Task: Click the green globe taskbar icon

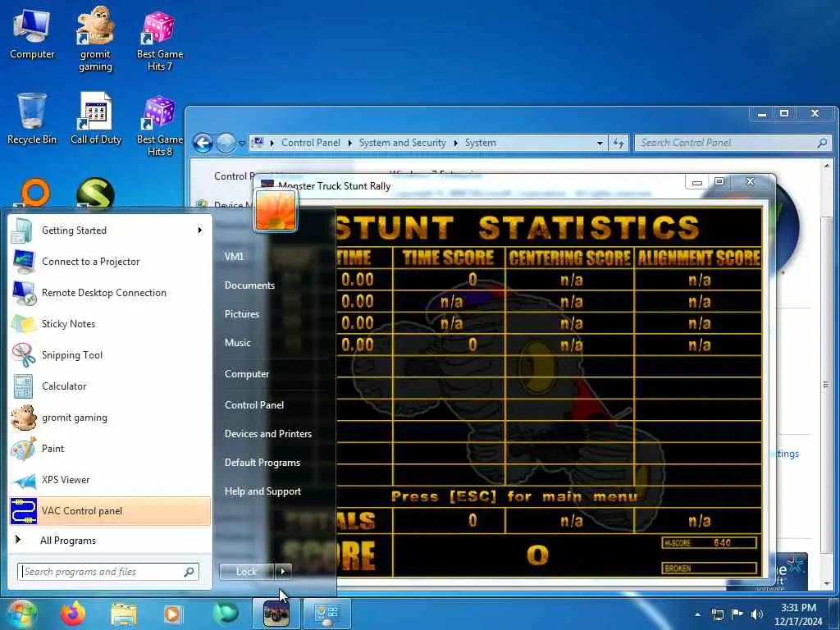Action: [x=225, y=614]
